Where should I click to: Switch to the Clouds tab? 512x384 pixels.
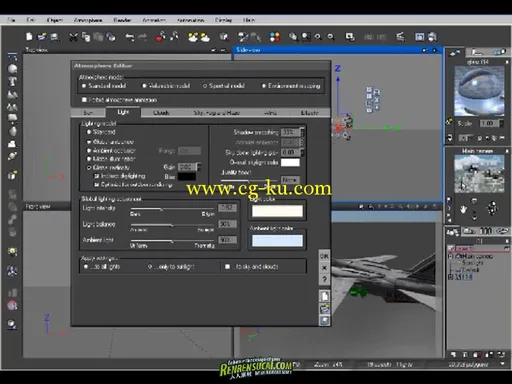[161, 113]
